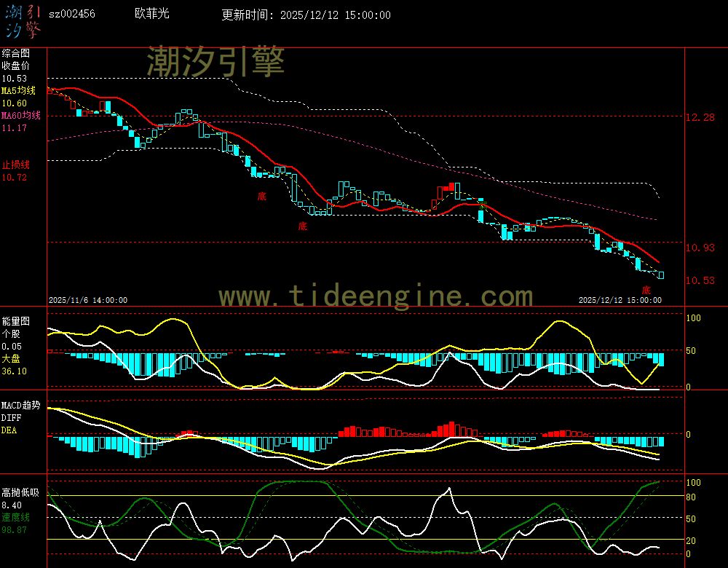The width and height of the screenshot is (728, 568).
Task: Open the www.tideengine.com website link
Action: [x=376, y=296]
